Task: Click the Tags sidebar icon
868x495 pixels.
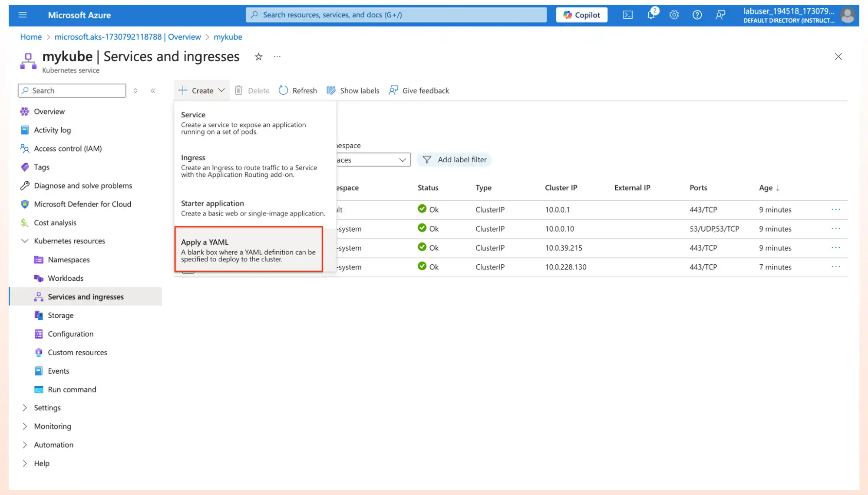Action: (25, 167)
